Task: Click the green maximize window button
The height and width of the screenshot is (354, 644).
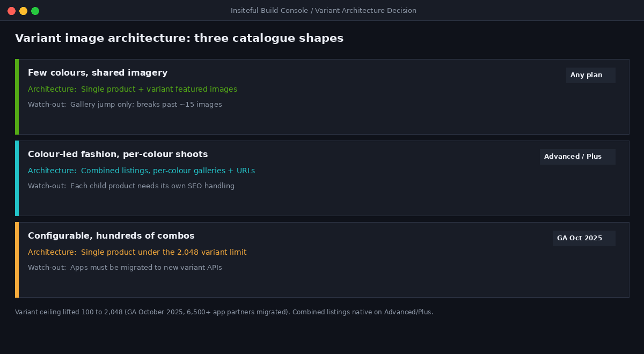Action: point(35,11)
